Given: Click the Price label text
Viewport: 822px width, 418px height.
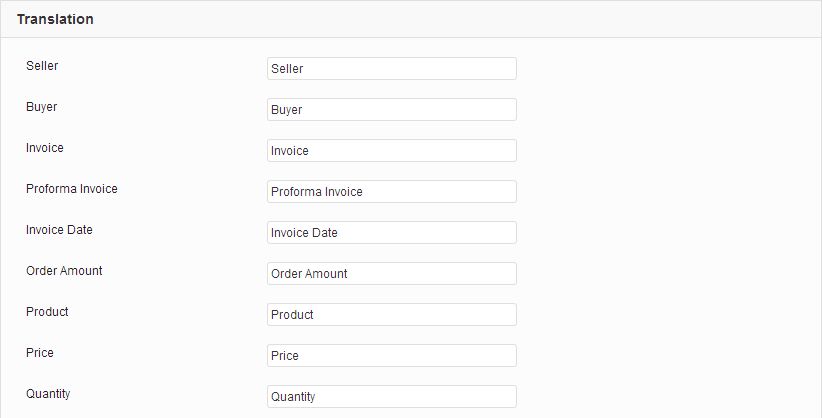Looking at the screenshot, I should 40,352.
